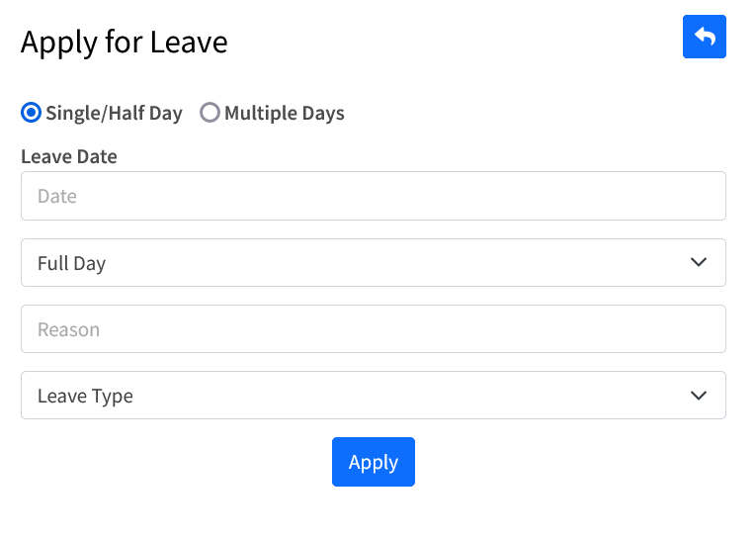Click the chevron arrow on Full Day dropdown

coord(699,262)
